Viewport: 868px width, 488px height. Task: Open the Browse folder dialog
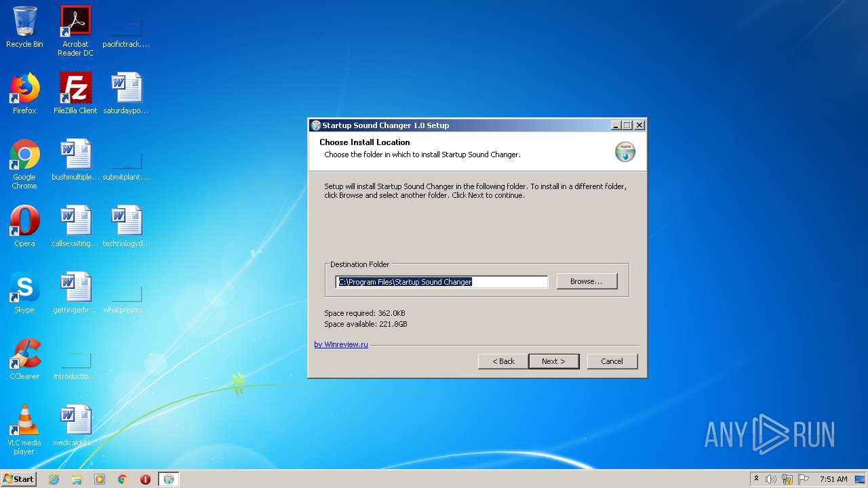tap(587, 281)
